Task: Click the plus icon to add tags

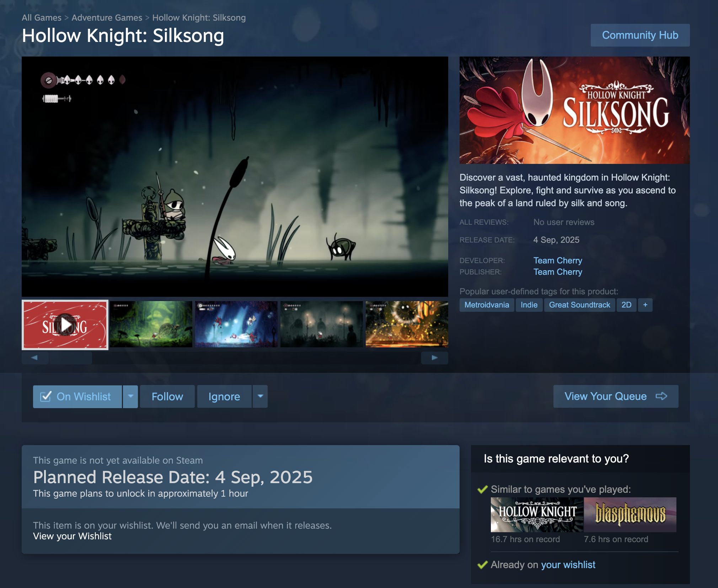Action: point(645,305)
